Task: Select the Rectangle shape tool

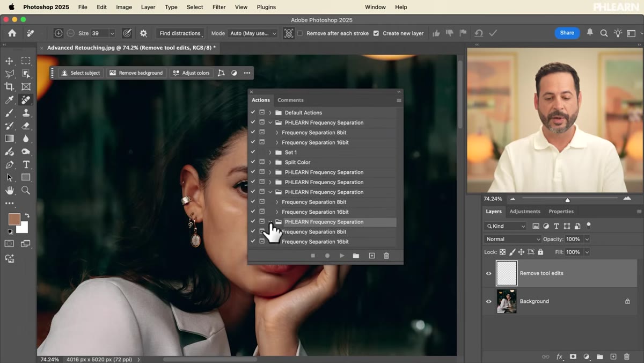Action: 26,177
